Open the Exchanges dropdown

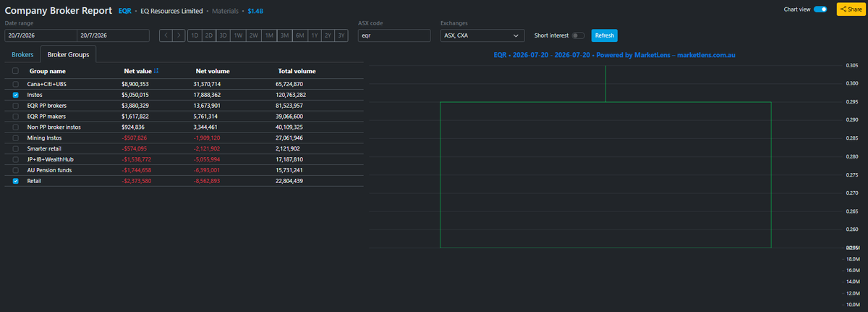point(482,35)
